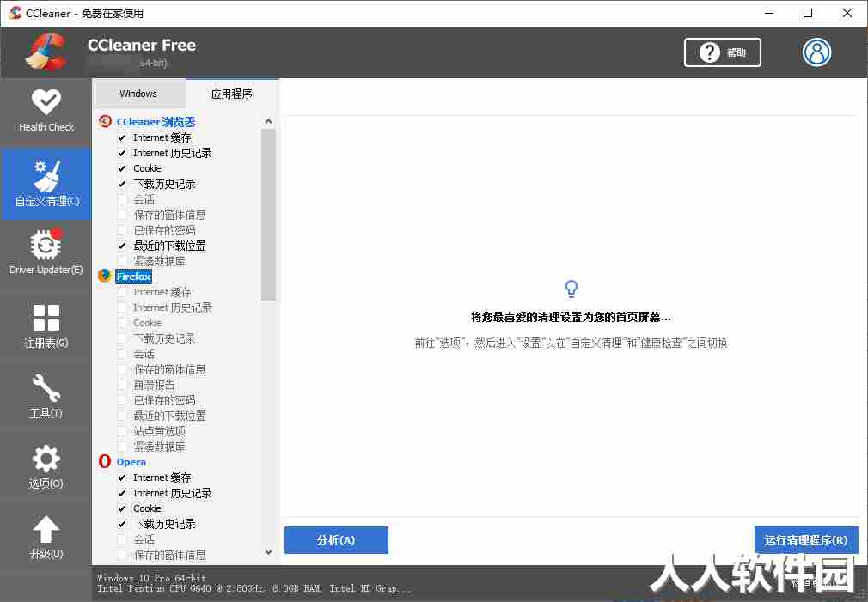Screen dimensions: 868x602
Task: Check 紧凑数据库 under Firefox
Action: pyautogui.click(x=122, y=447)
